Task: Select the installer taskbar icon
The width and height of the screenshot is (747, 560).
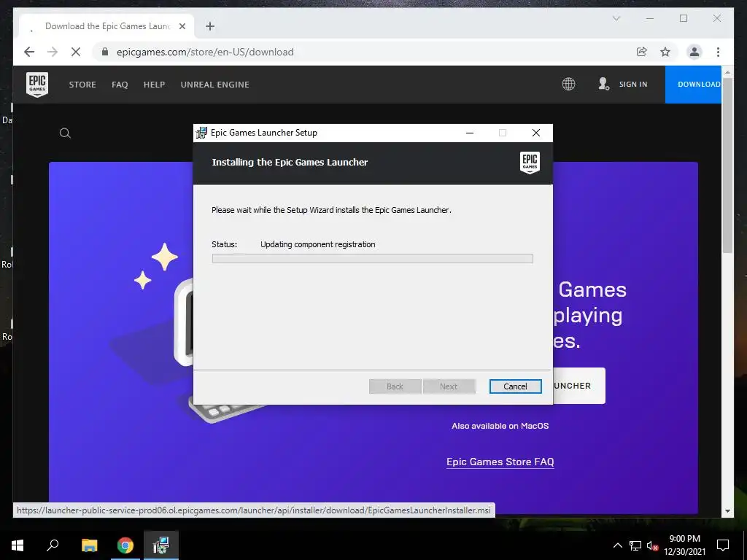Action: (x=161, y=545)
